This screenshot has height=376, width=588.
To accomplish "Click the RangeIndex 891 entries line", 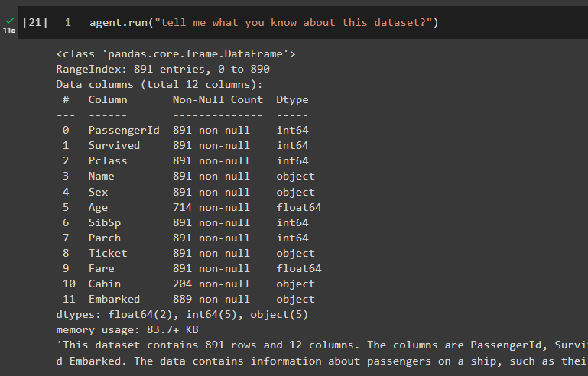I will [163, 69].
